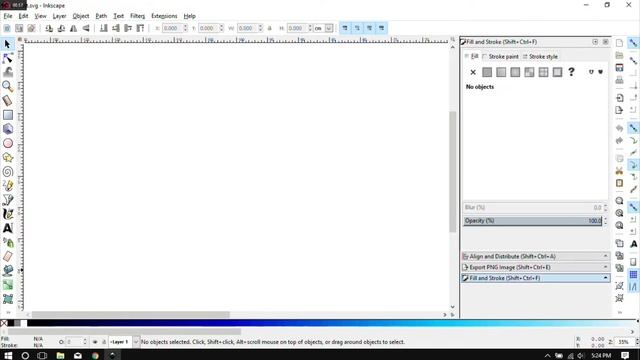Screen dimensions: 640x360
Task: Select the Gradient tool
Action: coord(7,285)
